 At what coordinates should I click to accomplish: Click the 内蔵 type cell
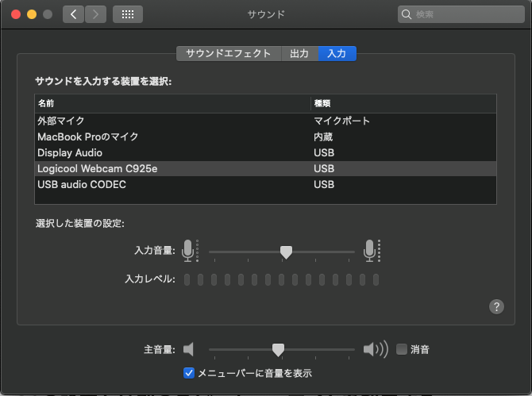point(323,137)
